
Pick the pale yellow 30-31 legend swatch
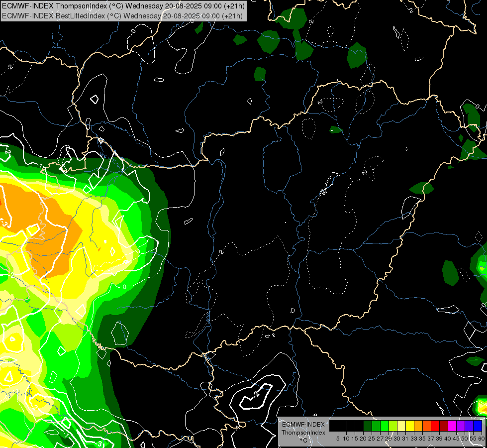coord(401,426)
